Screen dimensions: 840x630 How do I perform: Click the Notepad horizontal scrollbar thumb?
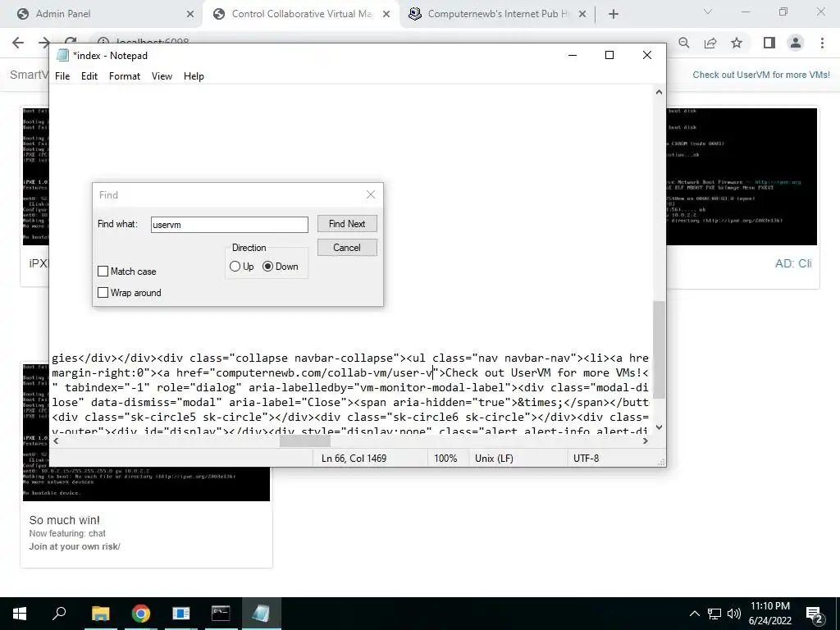[x=305, y=441]
